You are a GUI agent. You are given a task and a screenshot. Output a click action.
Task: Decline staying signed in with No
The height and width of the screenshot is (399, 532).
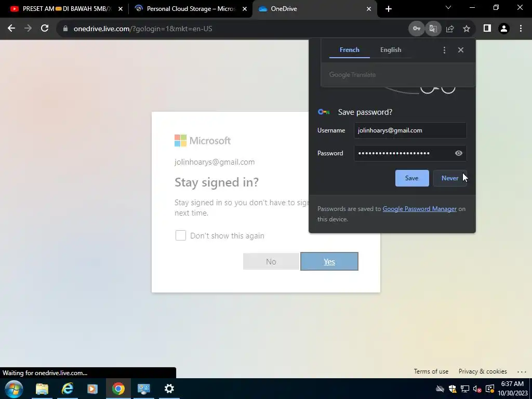point(271,262)
